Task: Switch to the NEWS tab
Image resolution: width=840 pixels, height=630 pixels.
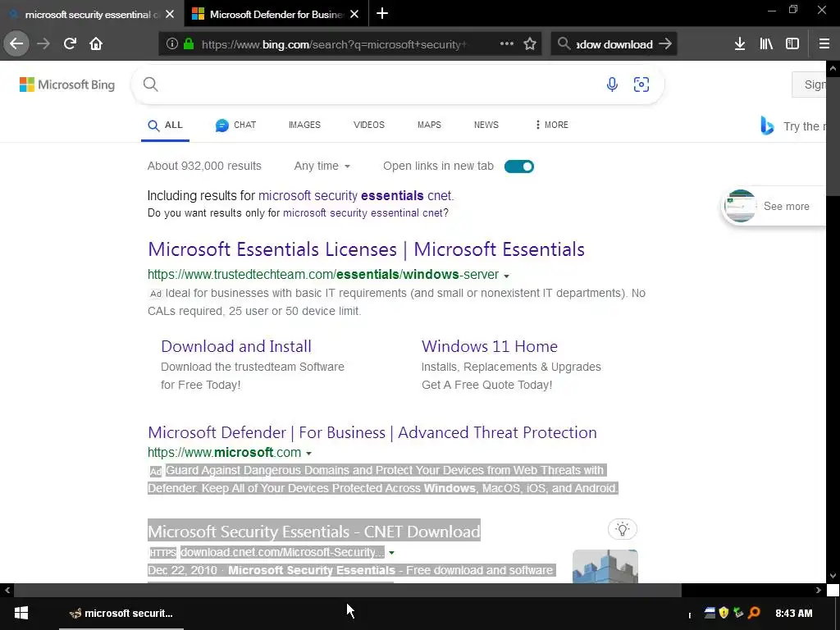Action: click(486, 125)
